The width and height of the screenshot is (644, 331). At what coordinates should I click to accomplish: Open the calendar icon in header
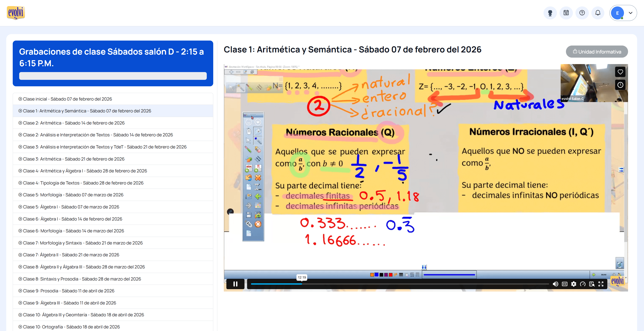point(566,13)
